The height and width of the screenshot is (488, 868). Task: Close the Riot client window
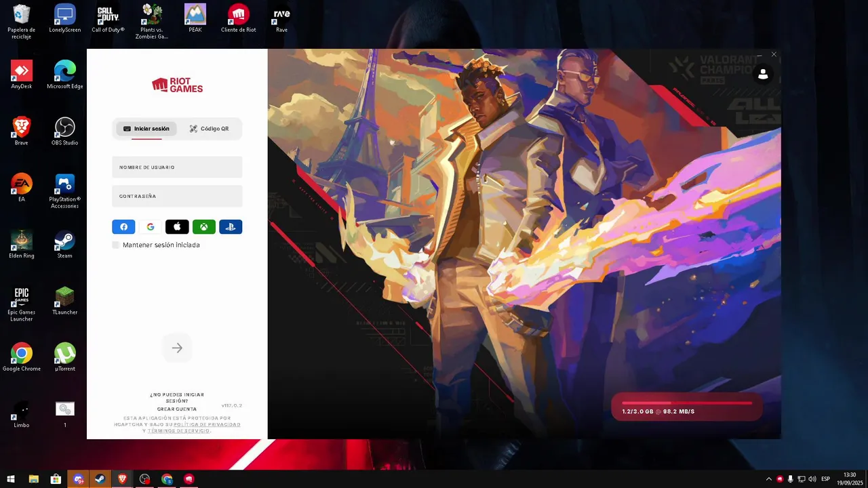pos(774,54)
